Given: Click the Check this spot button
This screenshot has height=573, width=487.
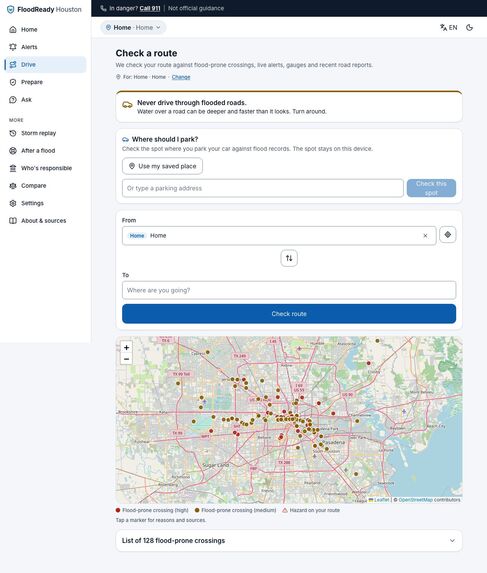Looking at the screenshot, I should click(431, 188).
